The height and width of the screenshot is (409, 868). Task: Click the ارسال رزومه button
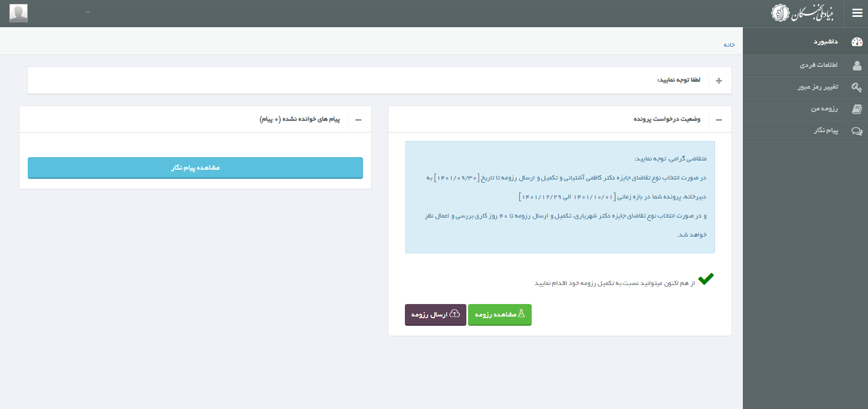[x=435, y=314]
